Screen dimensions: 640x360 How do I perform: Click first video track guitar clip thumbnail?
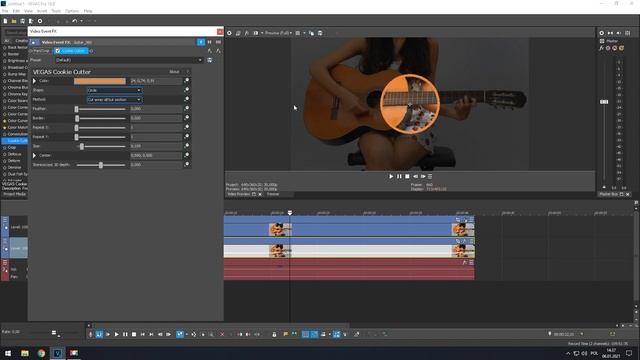(280, 229)
